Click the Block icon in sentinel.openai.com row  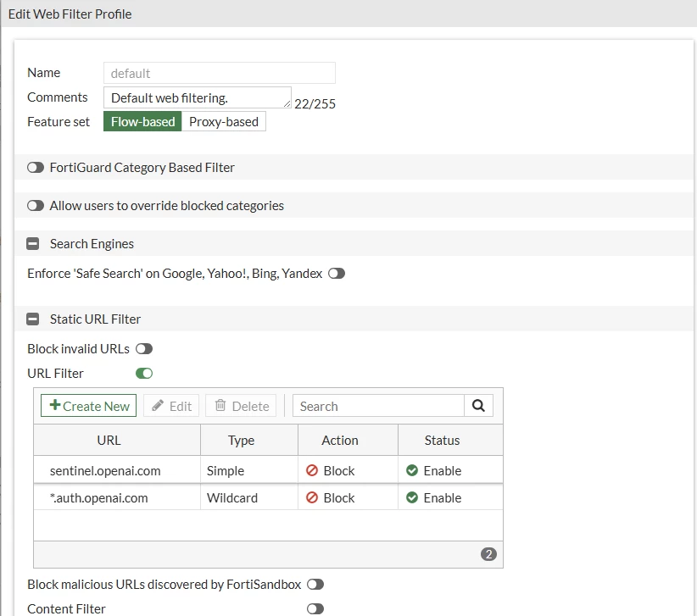pos(312,470)
